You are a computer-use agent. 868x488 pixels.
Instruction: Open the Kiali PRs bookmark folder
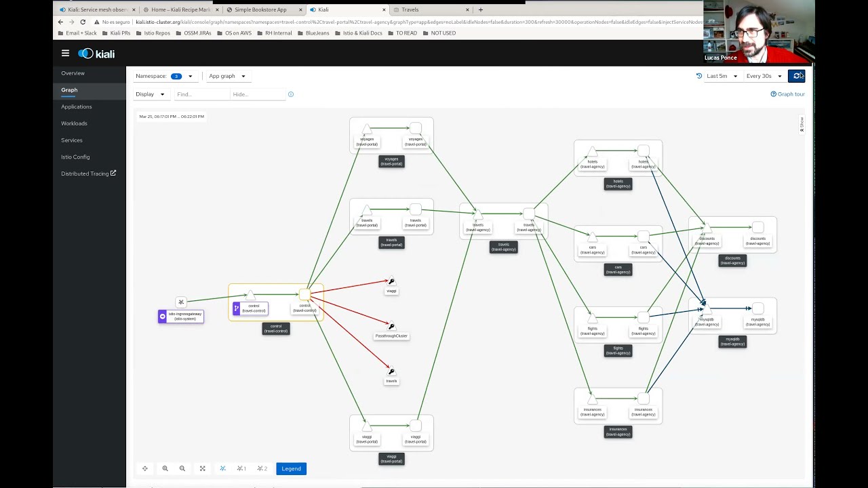tap(115, 33)
